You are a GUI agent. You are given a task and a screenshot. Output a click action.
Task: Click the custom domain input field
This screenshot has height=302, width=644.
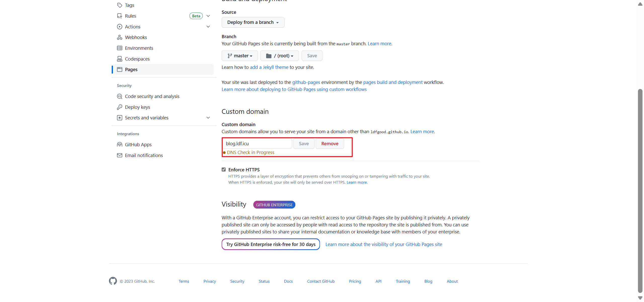click(x=257, y=143)
